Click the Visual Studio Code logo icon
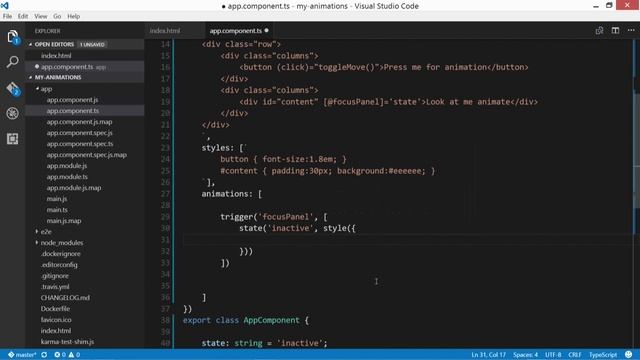Image resolution: width=640 pixels, height=360 pixels. (5, 6)
